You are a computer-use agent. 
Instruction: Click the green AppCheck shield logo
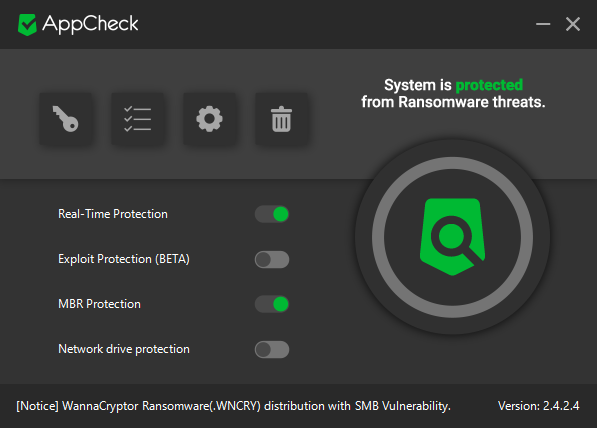click(x=27, y=25)
